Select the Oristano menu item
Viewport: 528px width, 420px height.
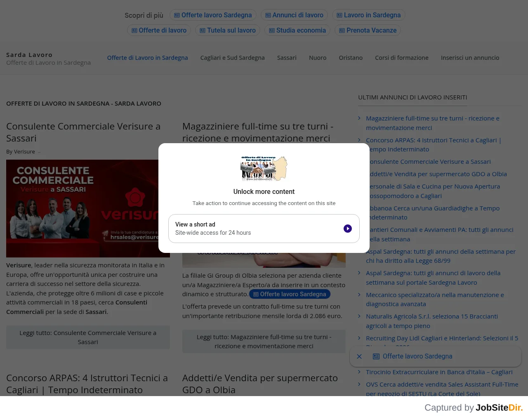point(351,58)
